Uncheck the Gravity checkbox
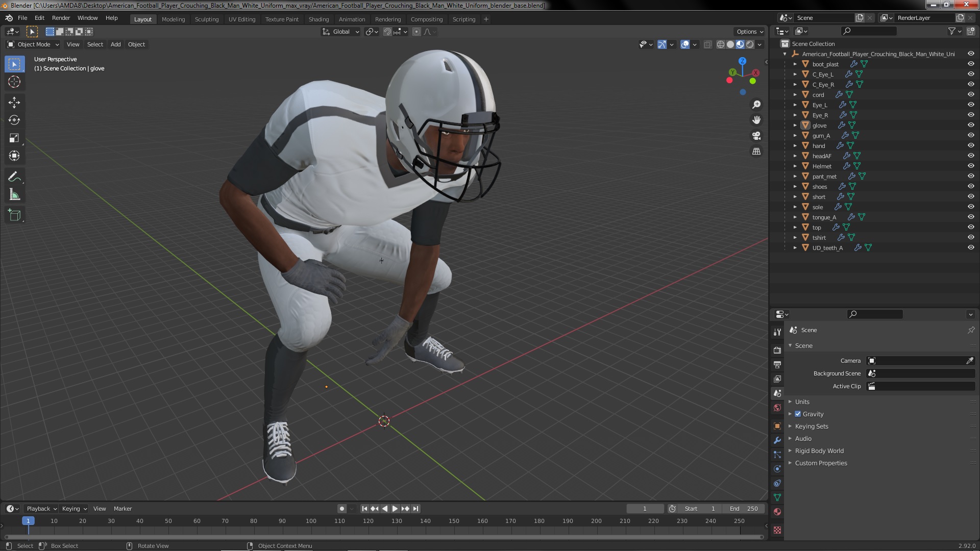This screenshot has width=980, height=551. point(798,414)
